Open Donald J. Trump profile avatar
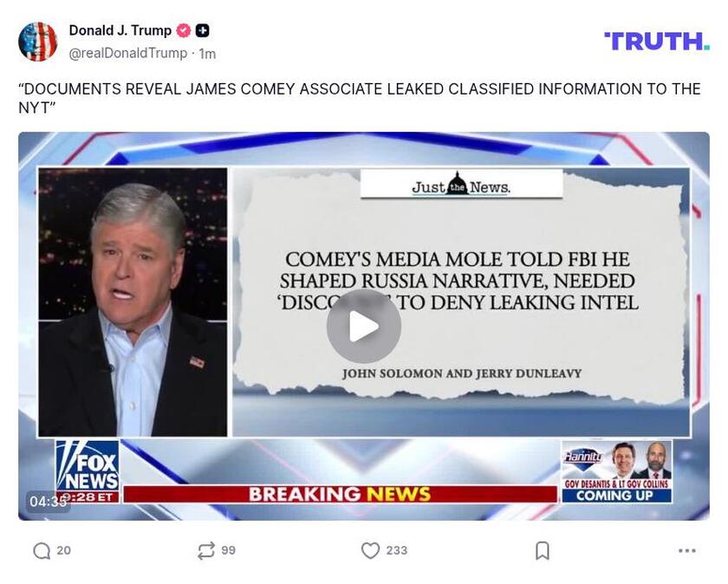 tap(37, 42)
